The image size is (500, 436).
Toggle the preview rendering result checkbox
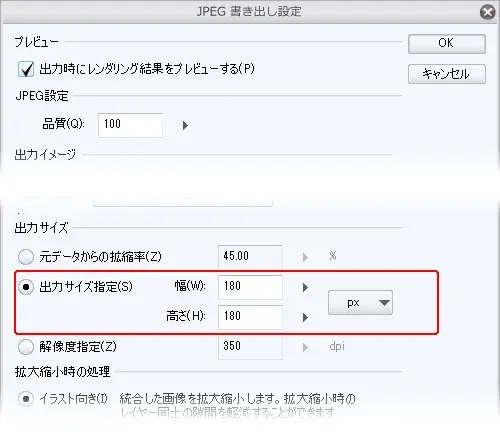(x=26, y=69)
